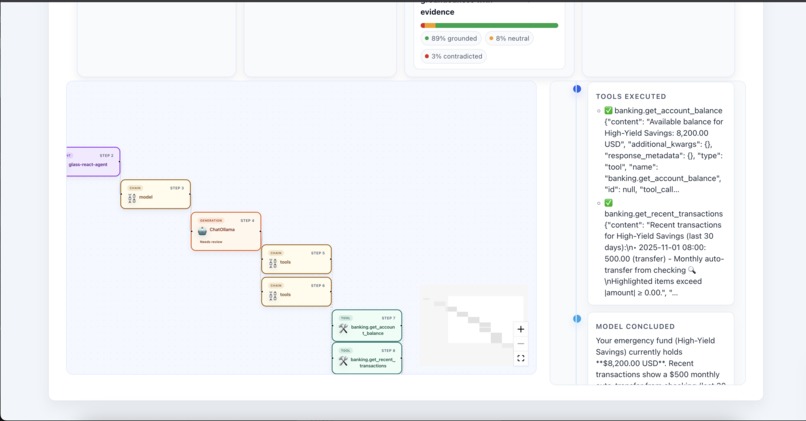Screen dimensions: 806x421
Task: Click the Model Concluded timeline marker
Action: coord(577,319)
